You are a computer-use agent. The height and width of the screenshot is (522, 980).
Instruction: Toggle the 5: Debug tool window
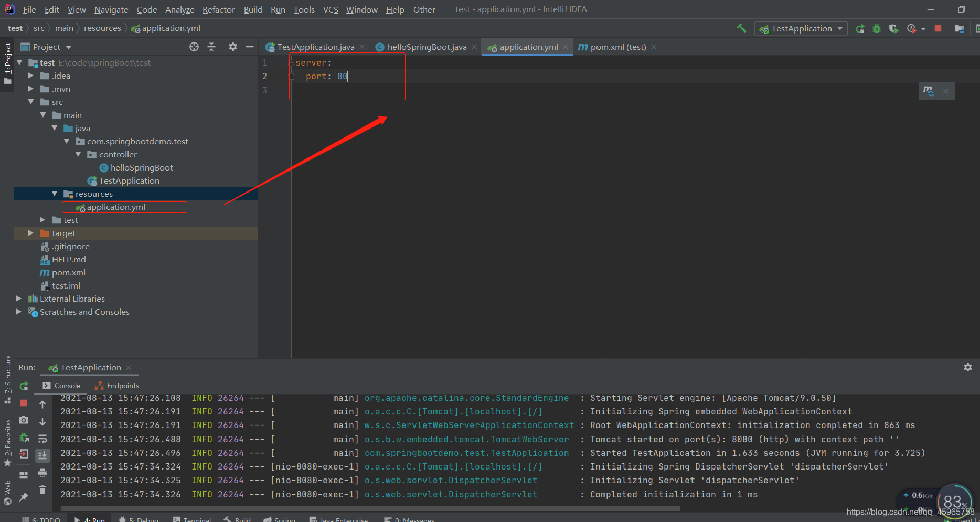139,519
